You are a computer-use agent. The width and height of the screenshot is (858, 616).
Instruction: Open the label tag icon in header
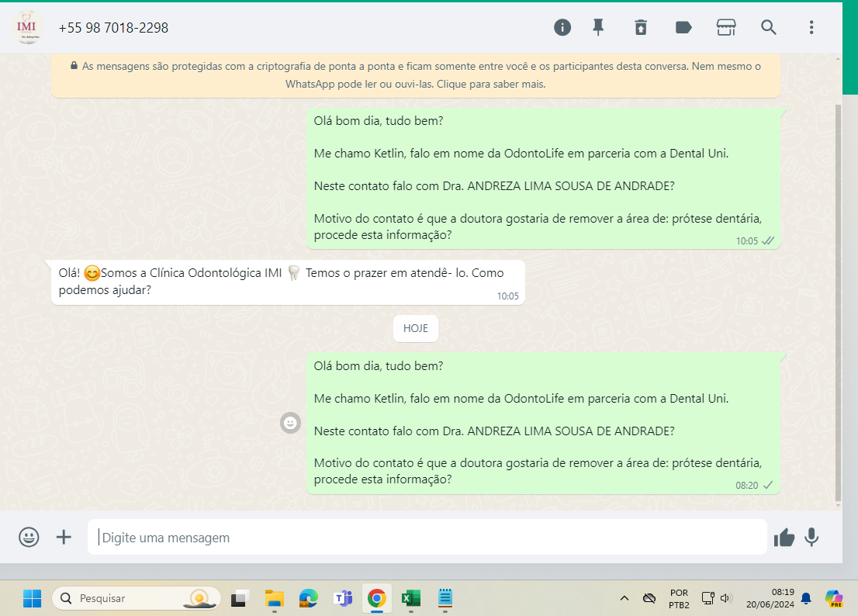(683, 27)
